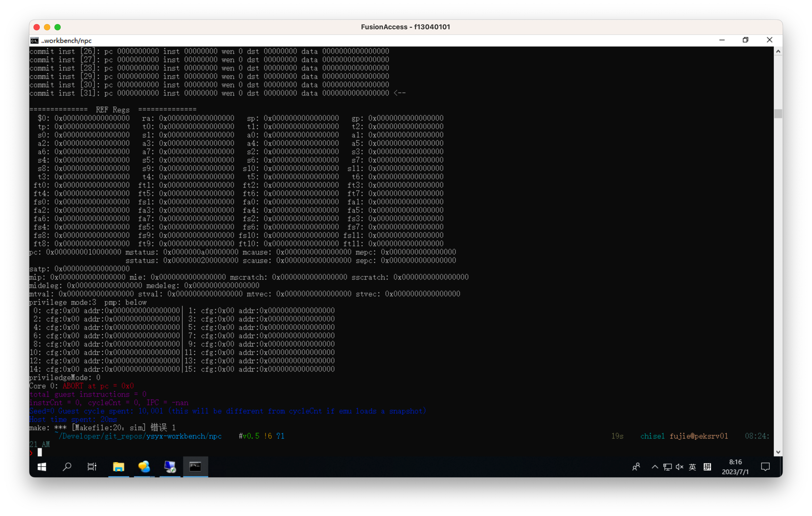Click the 'priviledgeMode: 0' line
The width and height of the screenshot is (812, 516).
point(65,377)
